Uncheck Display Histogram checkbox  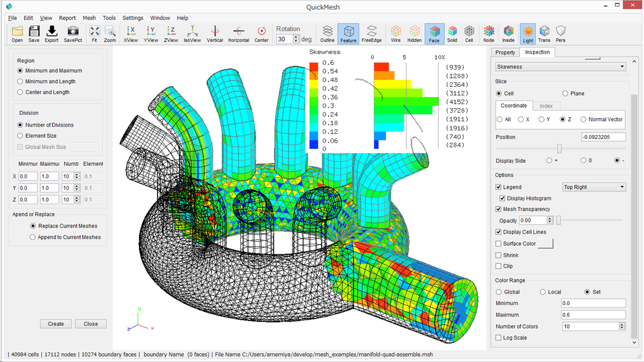coord(502,198)
